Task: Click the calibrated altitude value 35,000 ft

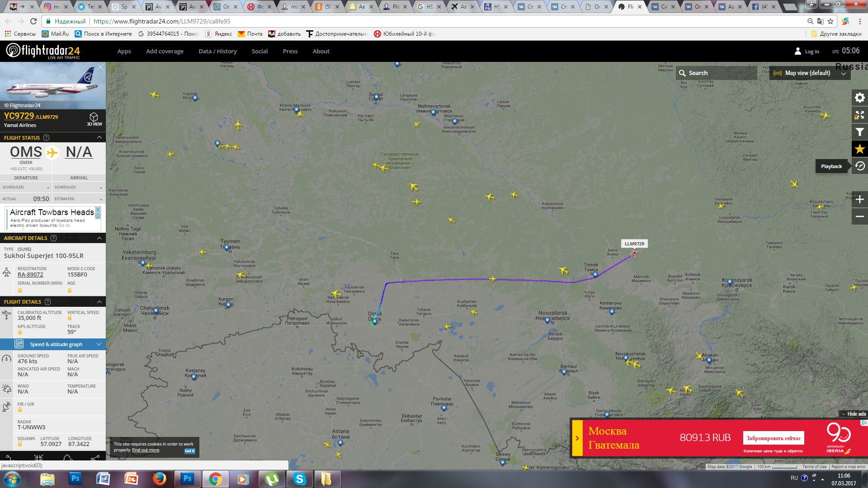Action: pos(29,318)
